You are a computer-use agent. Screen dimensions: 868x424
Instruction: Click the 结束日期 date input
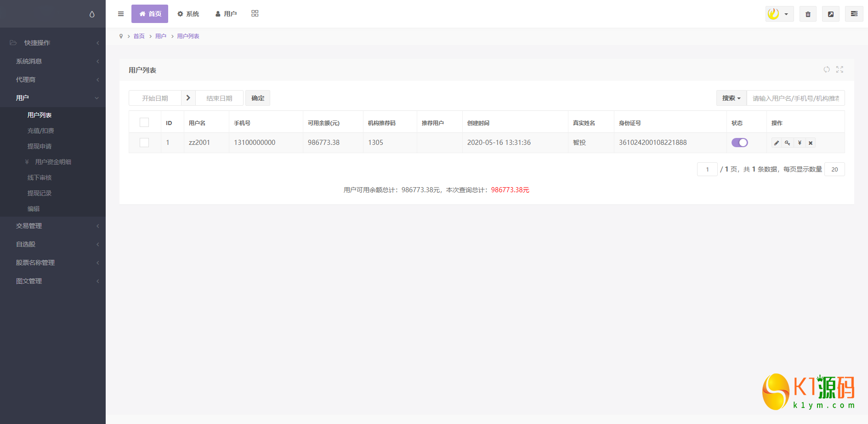point(219,98)
